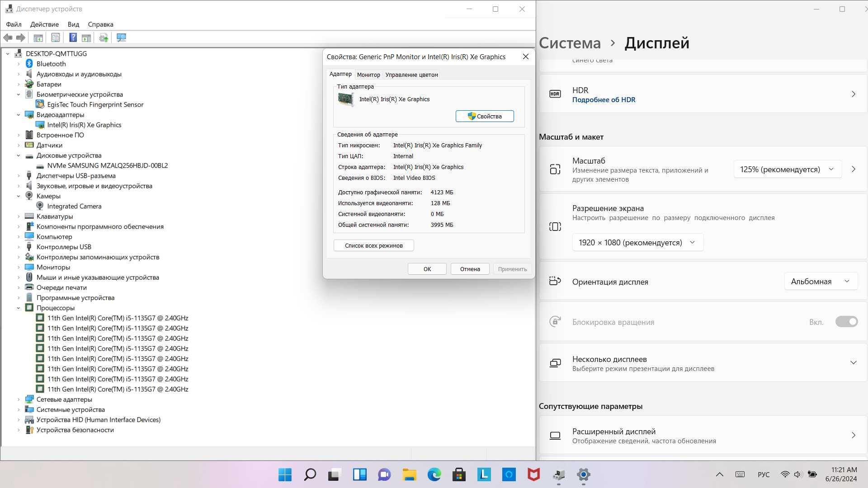Screen dimensions: 868x488
Task: Click the printer-shaped update driver toolbar icon
Action: coord(104,38)
